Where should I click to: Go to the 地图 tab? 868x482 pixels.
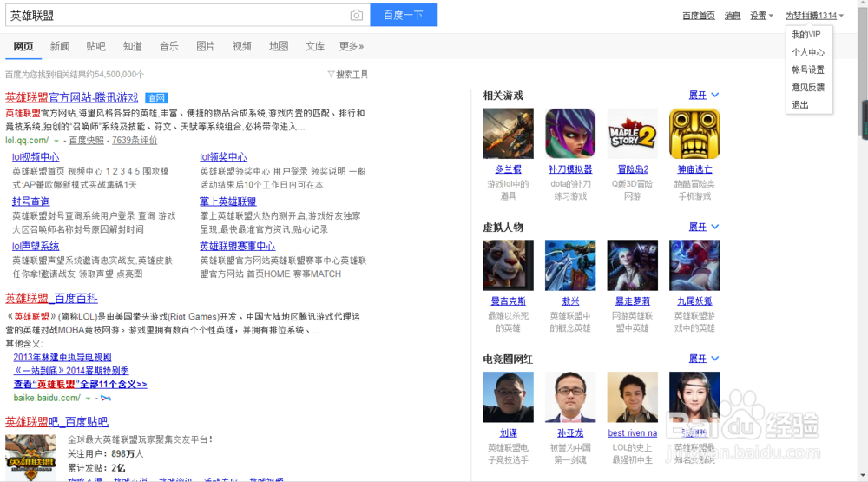point(279,46)
